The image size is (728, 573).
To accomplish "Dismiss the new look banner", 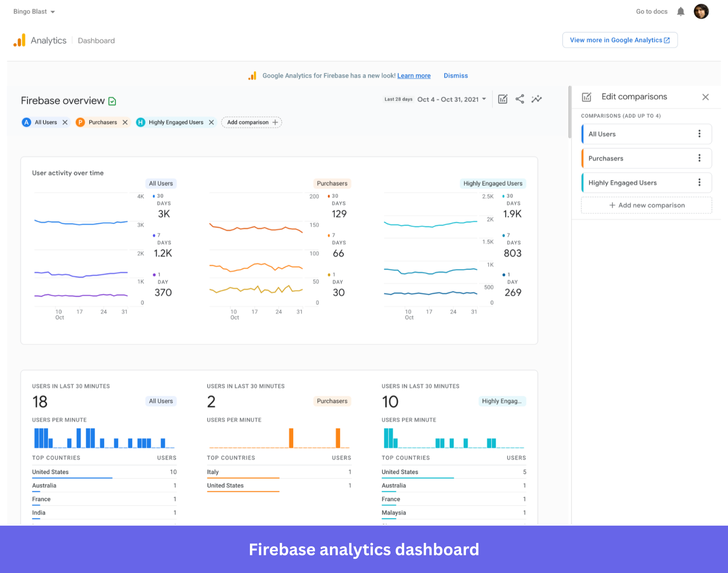I will [x=456, y=76].
